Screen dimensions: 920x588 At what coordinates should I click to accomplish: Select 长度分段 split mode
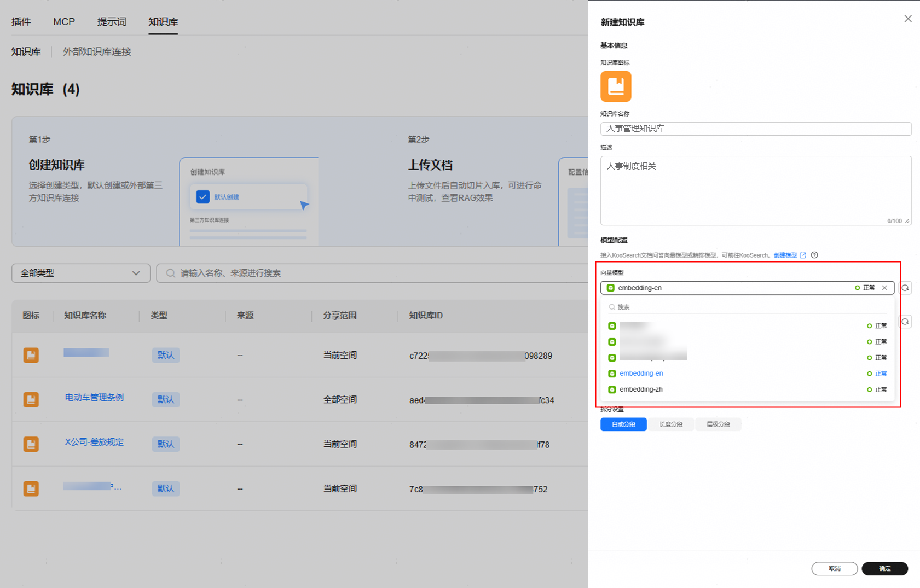[x=670, y=424]
